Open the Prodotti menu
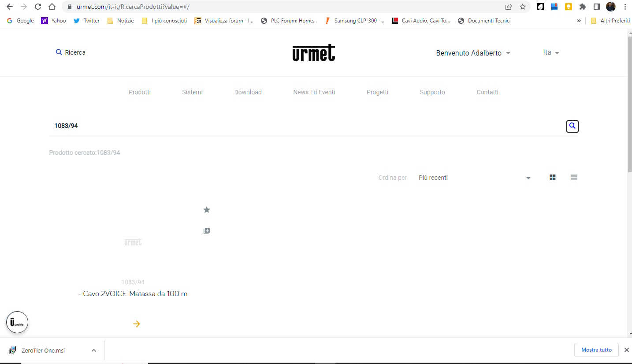Viewport: 632px width, 364px height. tap(140, 92)
